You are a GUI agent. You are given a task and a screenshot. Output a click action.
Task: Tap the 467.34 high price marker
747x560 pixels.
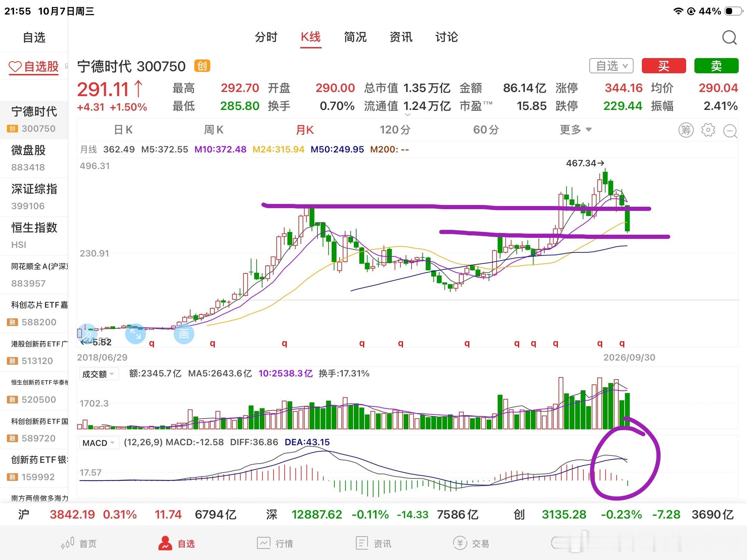(x=585, y=163)
